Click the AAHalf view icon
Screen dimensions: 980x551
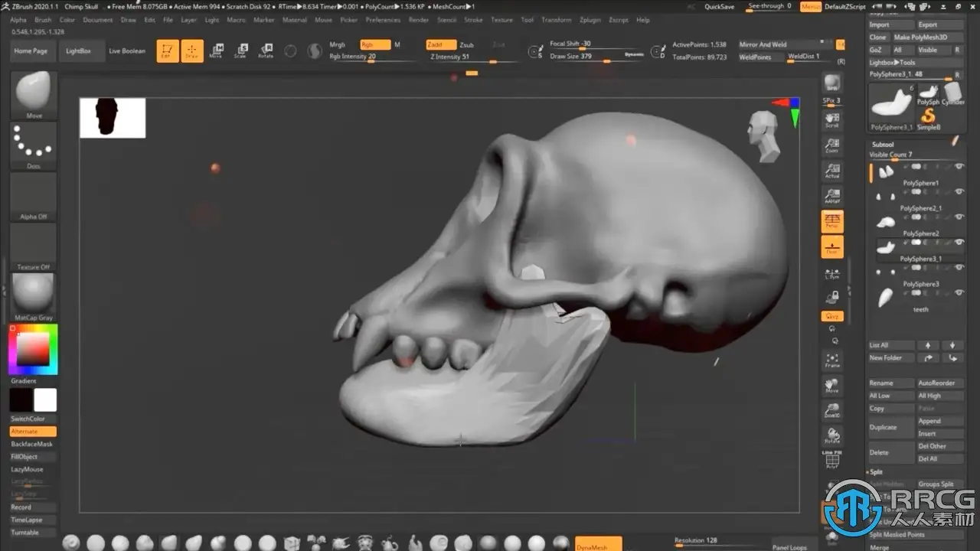tap(832, 196)
